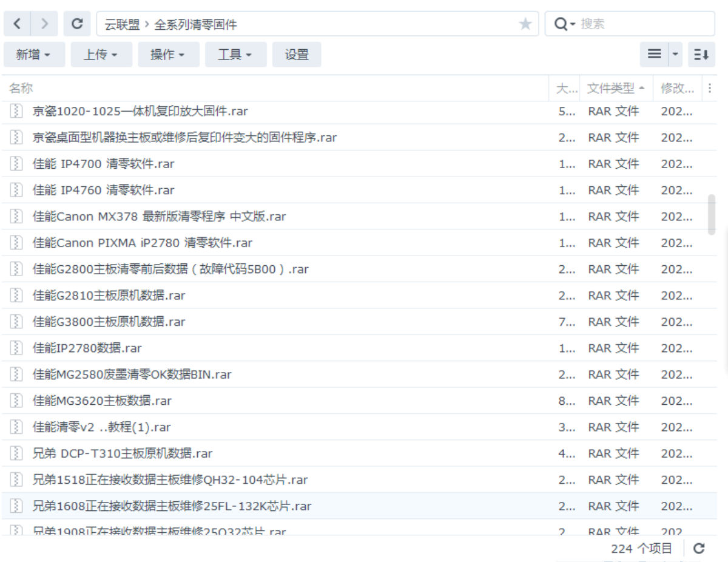This screenshot has width=728, height=562.
Task: Sort by 文件类型 column header
Action: click(616, 89)
